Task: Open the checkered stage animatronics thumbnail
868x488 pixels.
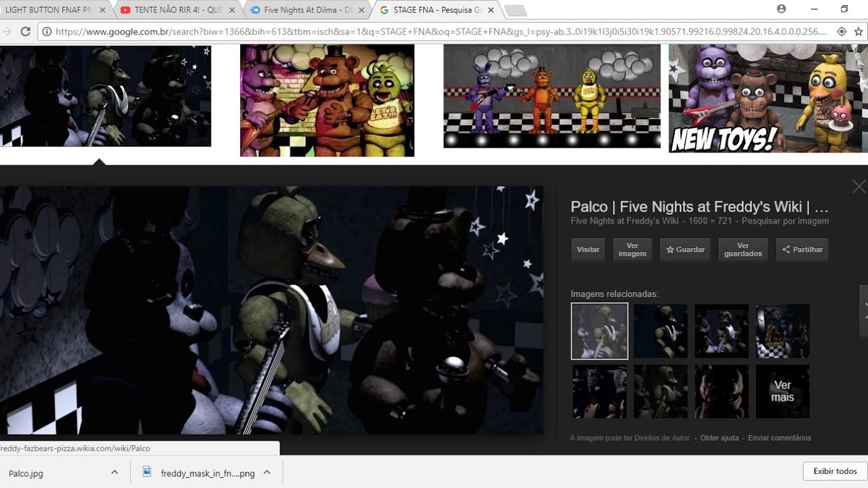Action: point(551,96)
